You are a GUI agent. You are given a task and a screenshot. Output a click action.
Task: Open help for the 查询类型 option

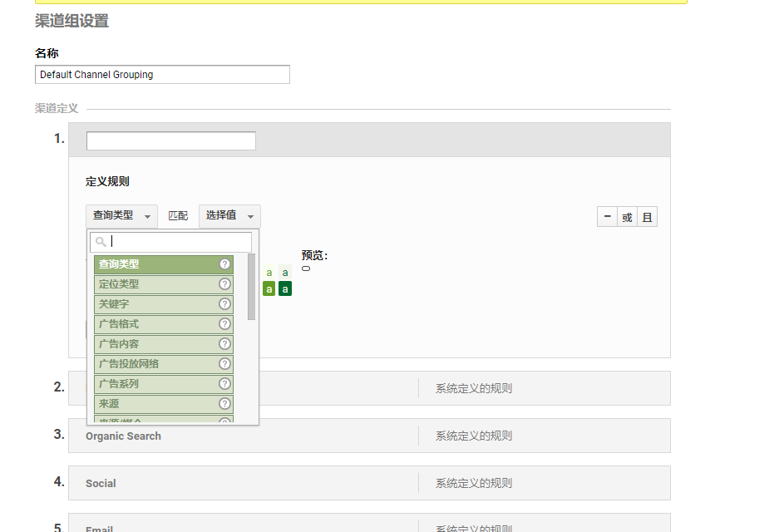click(x=223, y=264)
